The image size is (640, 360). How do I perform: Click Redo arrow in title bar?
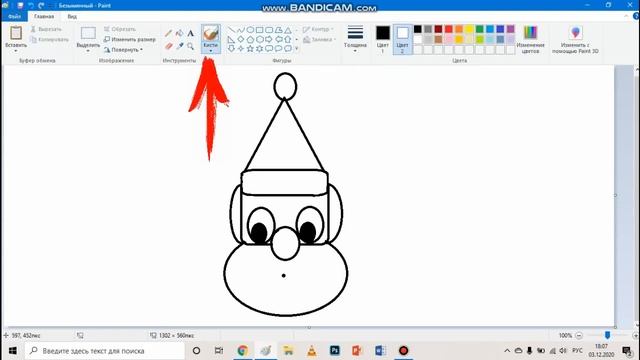click(x=41, y=5)
